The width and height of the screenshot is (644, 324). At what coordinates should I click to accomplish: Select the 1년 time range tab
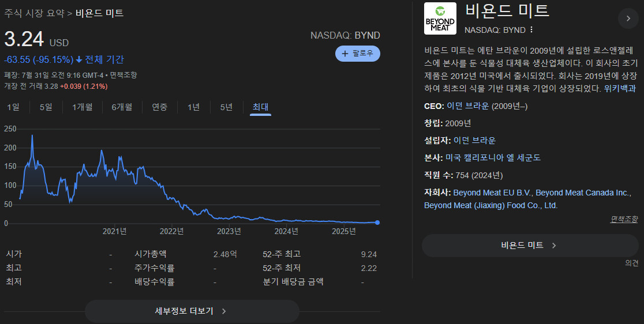coord(193,107)
